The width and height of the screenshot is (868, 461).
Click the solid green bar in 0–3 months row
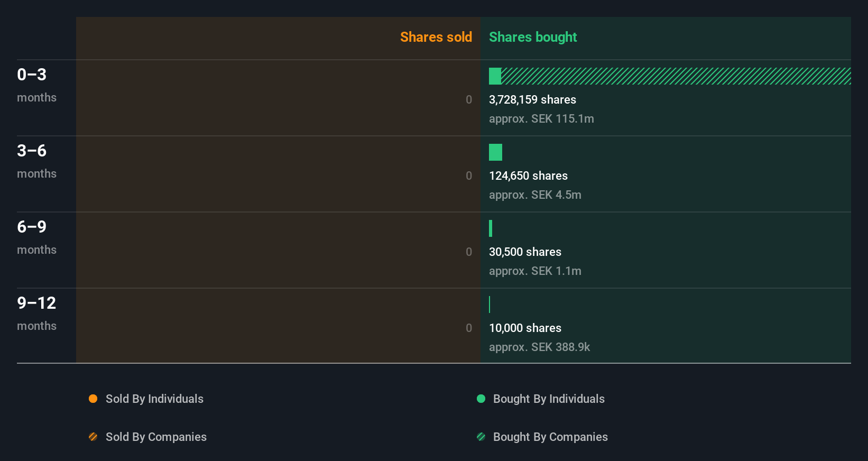(x=495, y=76)
